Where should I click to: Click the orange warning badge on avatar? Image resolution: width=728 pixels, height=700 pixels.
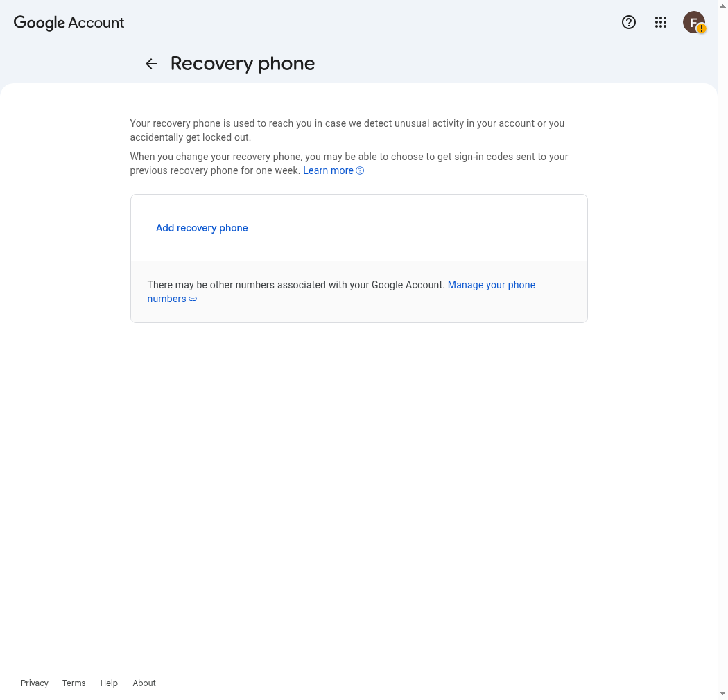coord(701,28)
